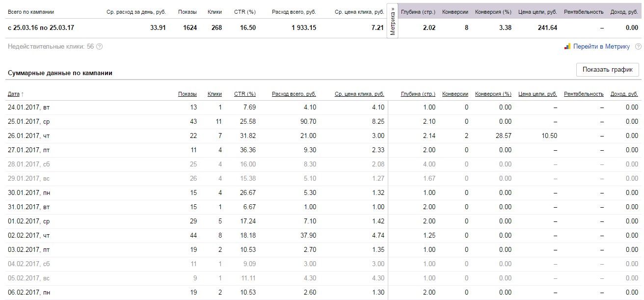Sort table by Клики column header
The height and width of the screenshot is (300, 644).
pyautogui.click(x=215, y=94)
